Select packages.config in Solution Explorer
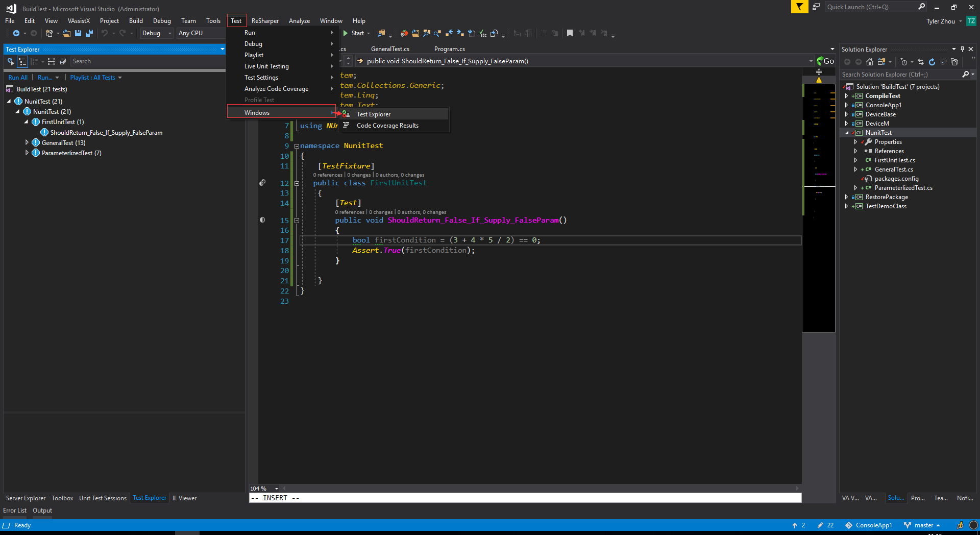Screen dimensions: 980x535 pos(896,179)
